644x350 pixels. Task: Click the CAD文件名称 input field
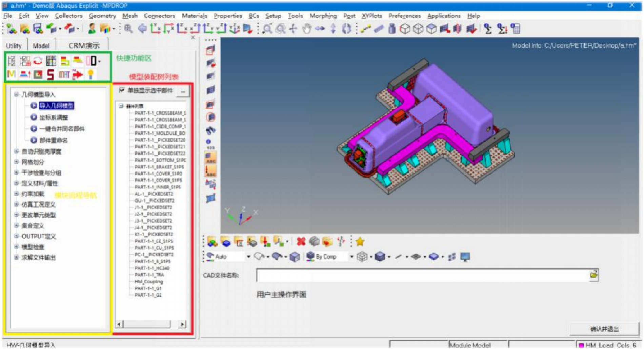click(422, 275)
